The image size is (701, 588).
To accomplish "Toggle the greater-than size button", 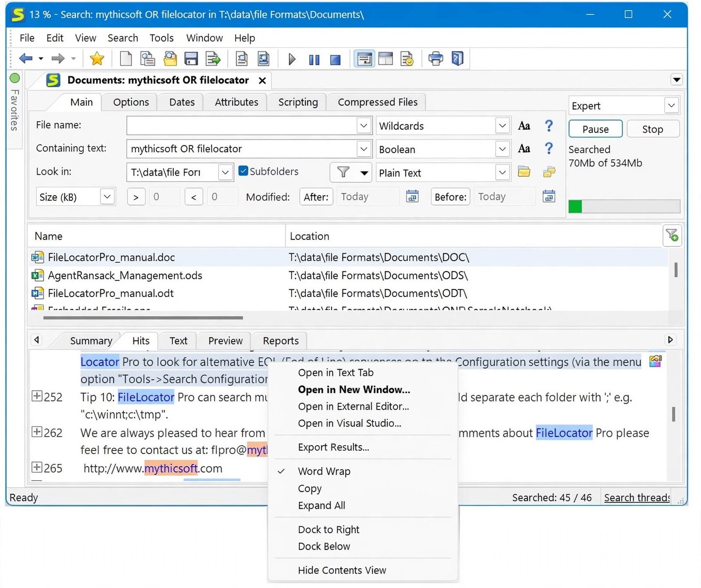I will (136, 197).
